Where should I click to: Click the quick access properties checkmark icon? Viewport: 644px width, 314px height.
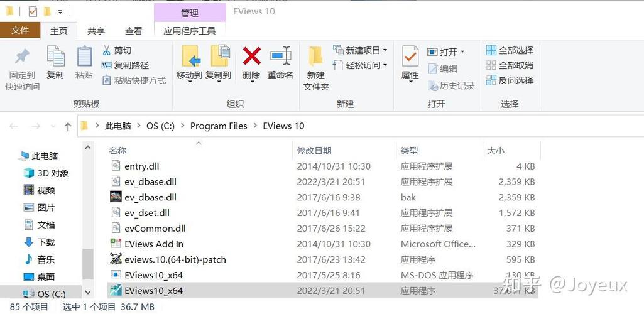pos(33,12)
